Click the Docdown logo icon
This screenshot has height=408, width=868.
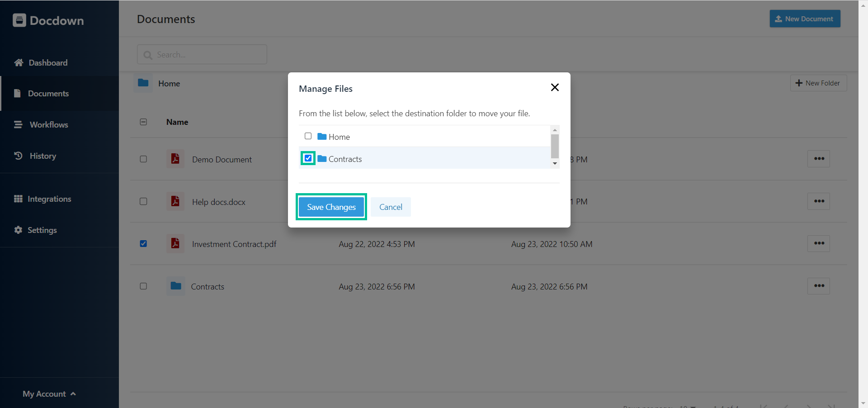click(19, 20)
